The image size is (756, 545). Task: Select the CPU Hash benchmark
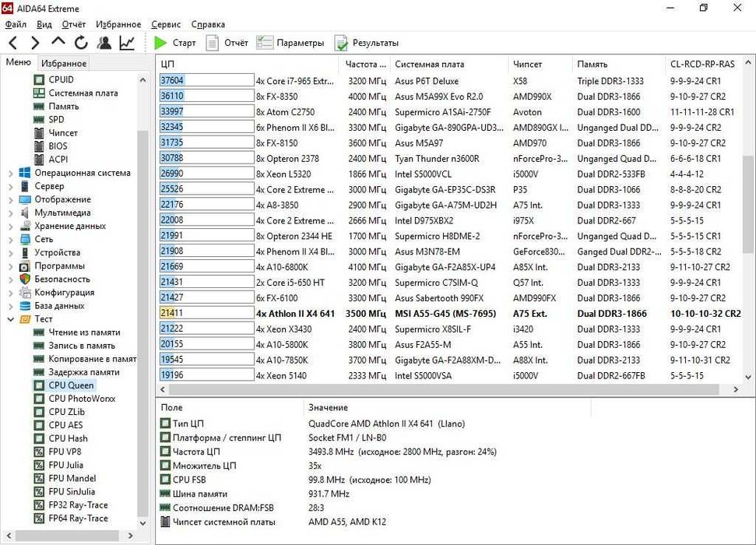68,438
